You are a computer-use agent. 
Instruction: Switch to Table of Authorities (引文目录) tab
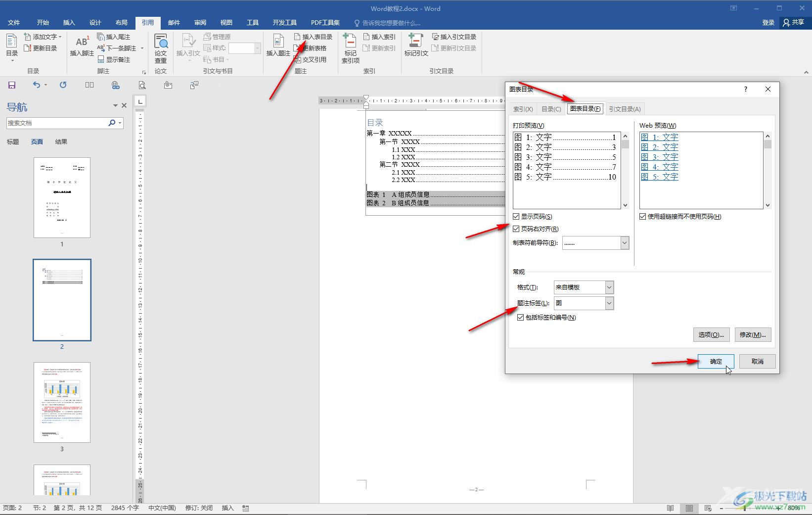pos(625,109)
